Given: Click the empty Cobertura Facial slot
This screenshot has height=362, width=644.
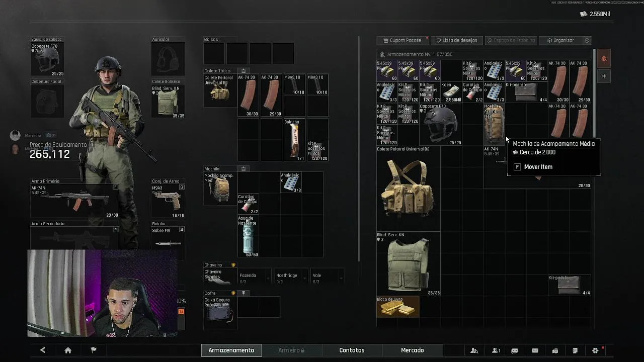Looking at the screenshot, I should 47,101.
